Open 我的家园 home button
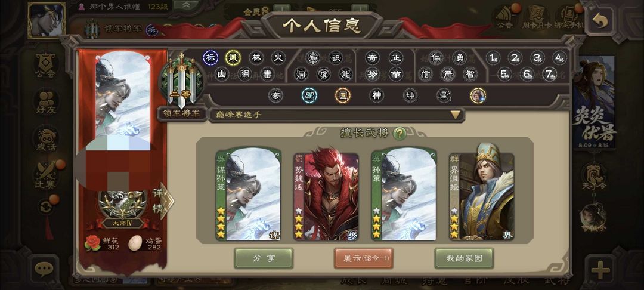 click(x=464, y=258)
